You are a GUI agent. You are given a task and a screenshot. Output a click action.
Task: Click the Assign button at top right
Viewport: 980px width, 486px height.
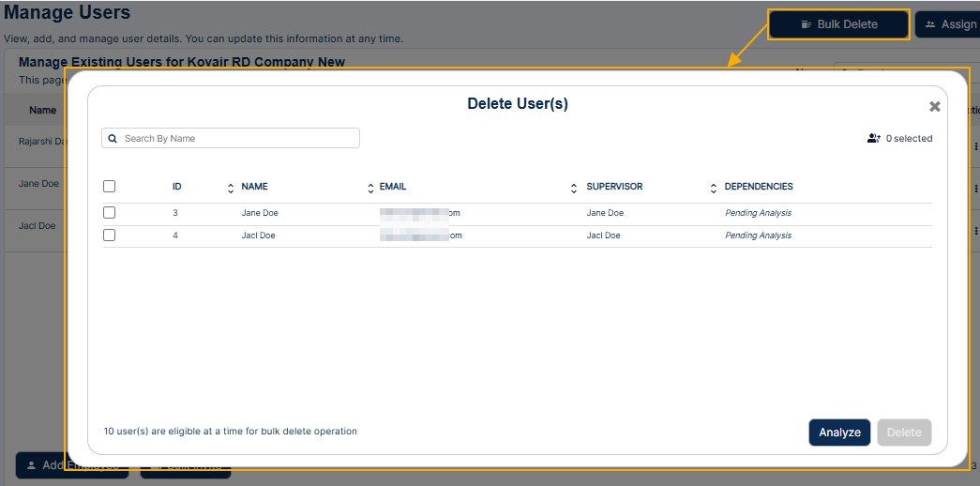947,24
